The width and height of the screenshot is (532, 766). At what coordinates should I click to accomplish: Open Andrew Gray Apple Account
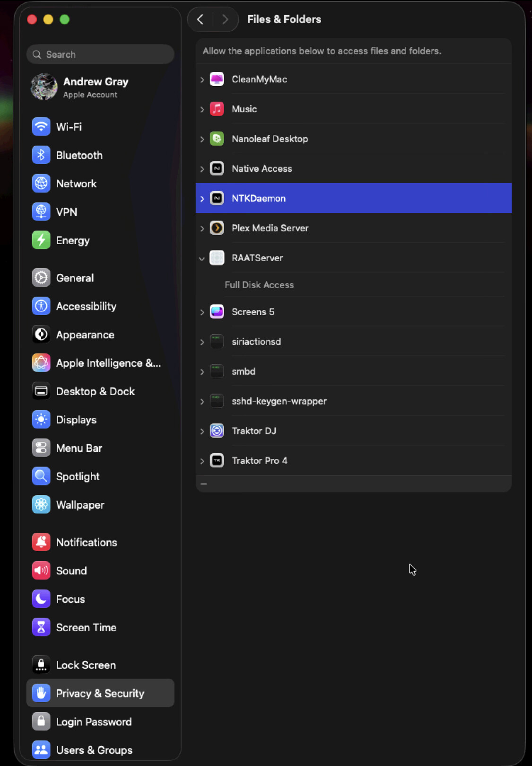(95, 88)
